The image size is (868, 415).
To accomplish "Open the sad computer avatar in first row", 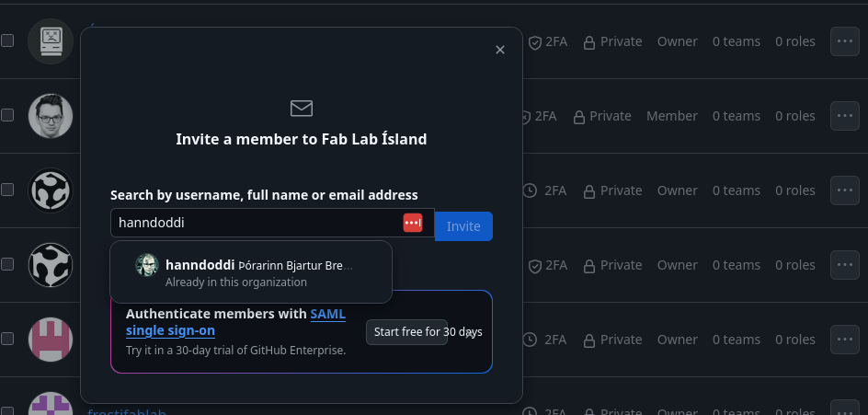I will coord(51,41).
